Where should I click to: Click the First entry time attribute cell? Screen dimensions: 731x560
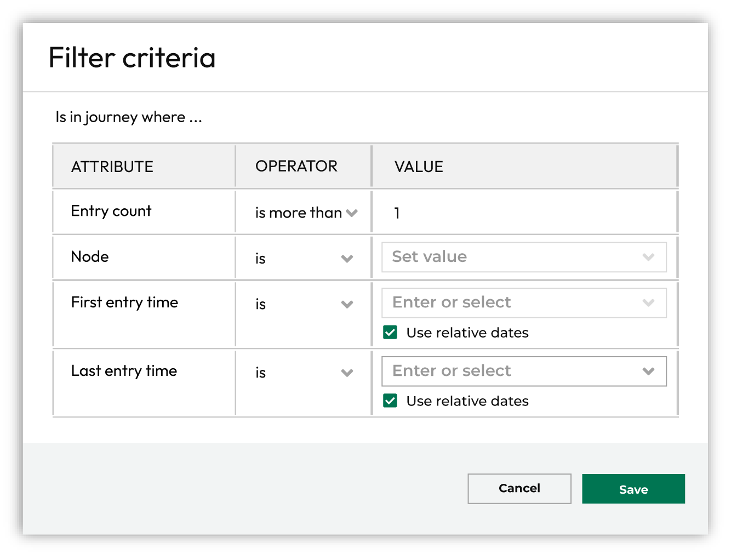tap(145, 315)
